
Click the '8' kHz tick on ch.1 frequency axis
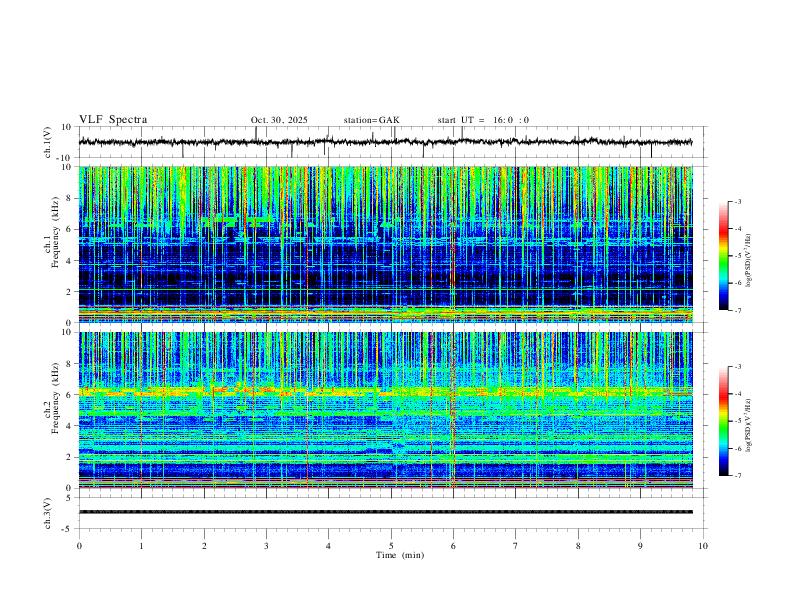70,198
